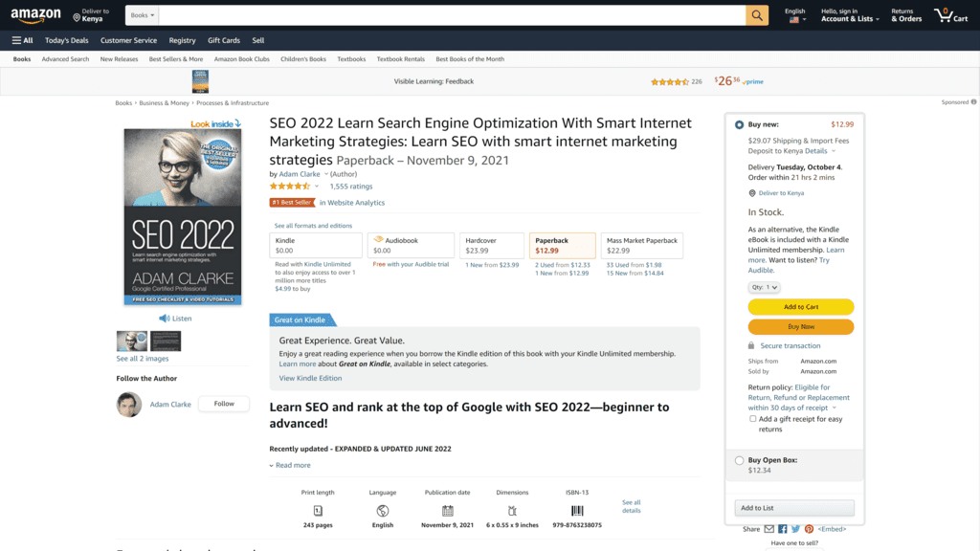Click the search input field

[452, 15]
